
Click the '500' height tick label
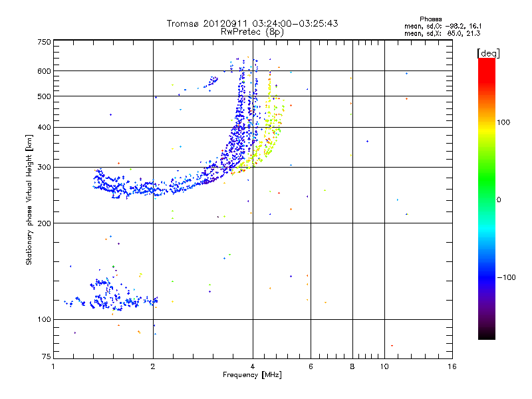[x=44, y=96]
